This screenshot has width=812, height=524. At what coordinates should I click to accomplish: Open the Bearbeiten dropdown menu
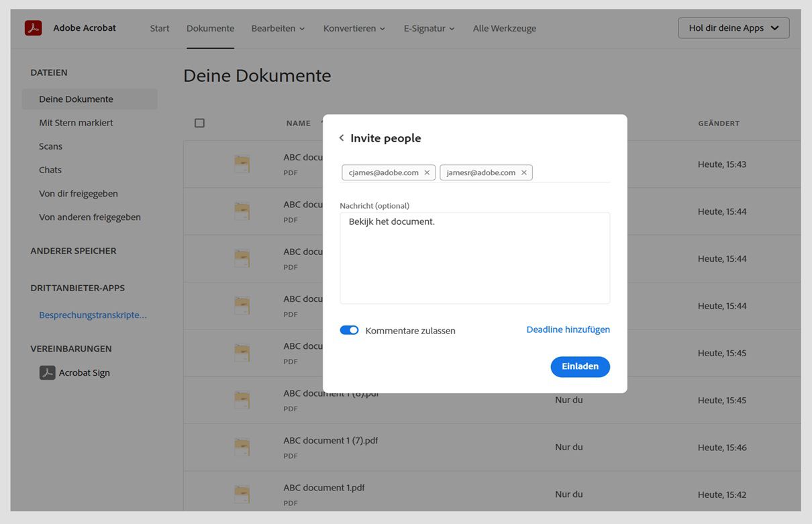pyautogui.click(x=278, y=28)
